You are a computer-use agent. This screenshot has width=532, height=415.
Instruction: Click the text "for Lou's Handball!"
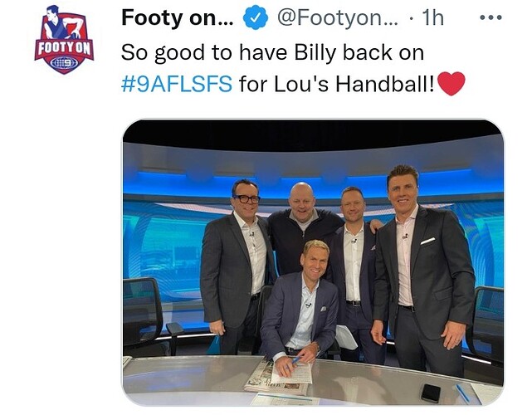click(337, 84)
